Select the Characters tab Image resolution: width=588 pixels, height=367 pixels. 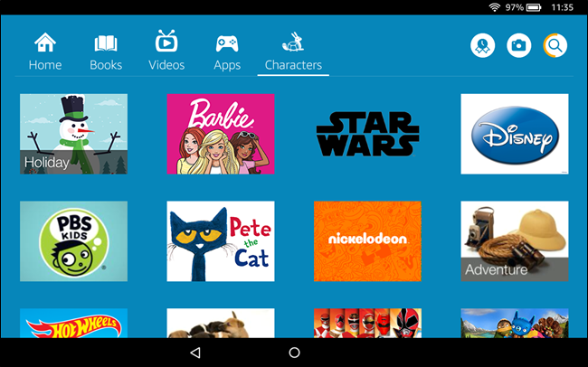coord(293,52)
